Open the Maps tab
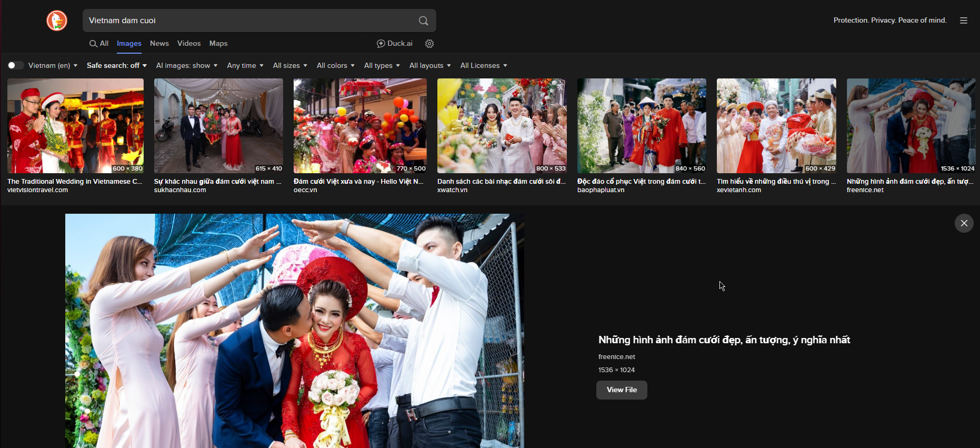This screenshot has width=980, height=448. [218, 44]
